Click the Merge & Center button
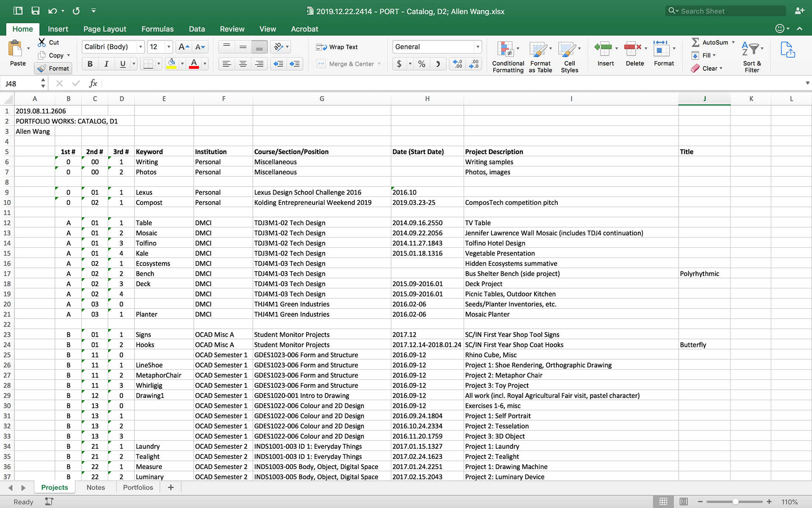 (349, 64)
